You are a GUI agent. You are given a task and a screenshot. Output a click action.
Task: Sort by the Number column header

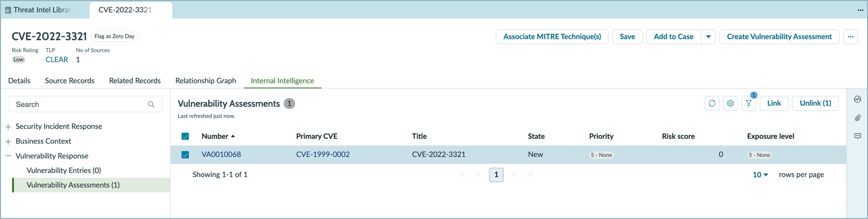tap(218, 136)
